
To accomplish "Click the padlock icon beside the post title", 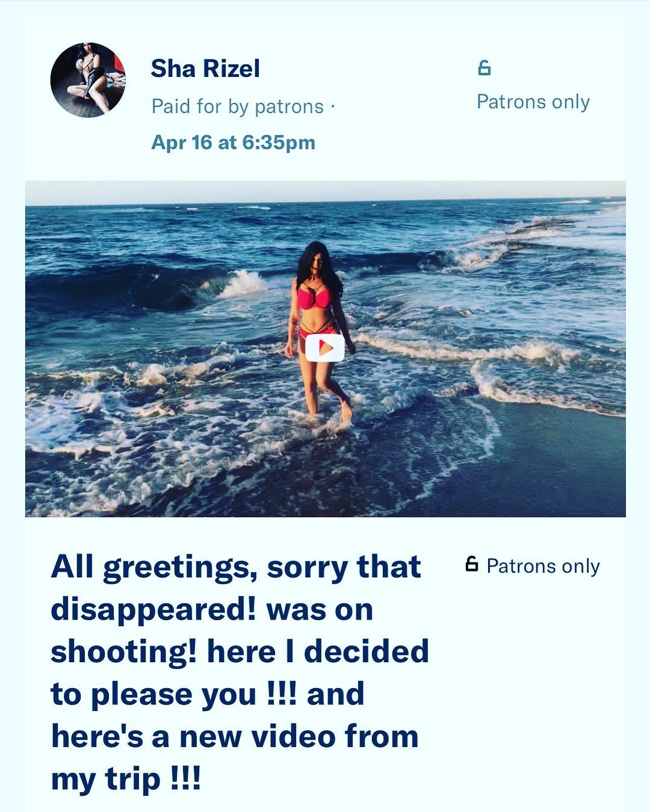I will tap(472, 564).
